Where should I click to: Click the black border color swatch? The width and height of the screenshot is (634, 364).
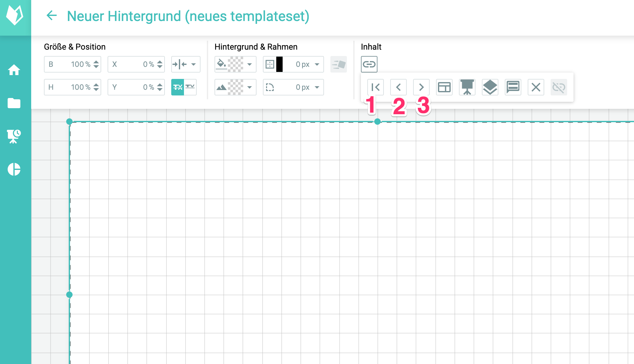pyautogui.click(x=279, y=64)
